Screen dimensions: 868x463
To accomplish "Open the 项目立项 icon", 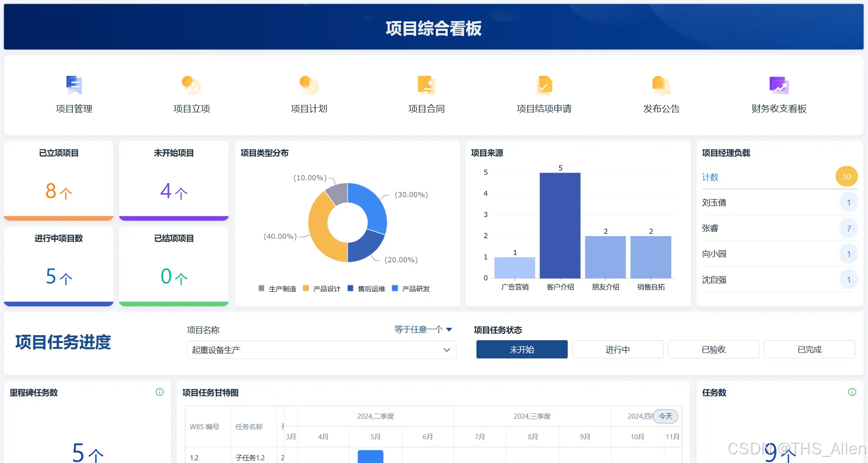I will pyautogui.click(x=191, y=85).
